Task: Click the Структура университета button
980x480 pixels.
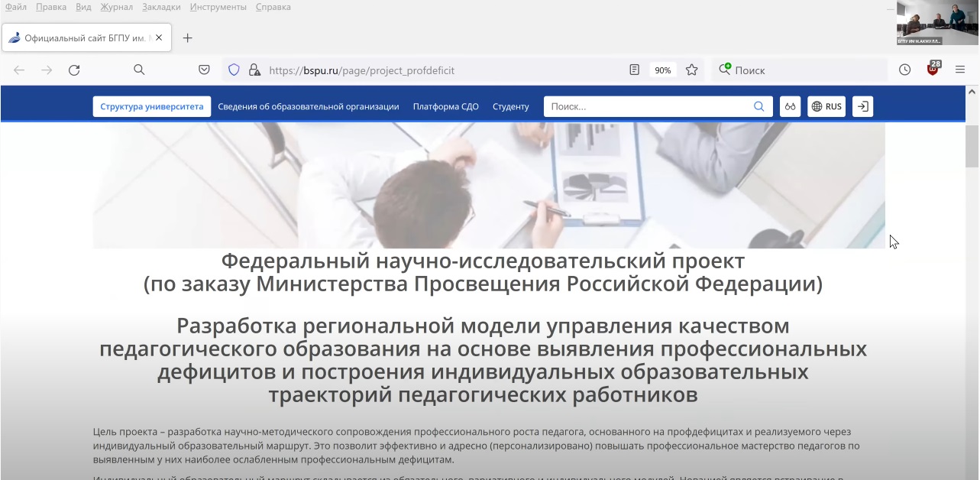Action: pyautogui.click(x=152, y=107)
